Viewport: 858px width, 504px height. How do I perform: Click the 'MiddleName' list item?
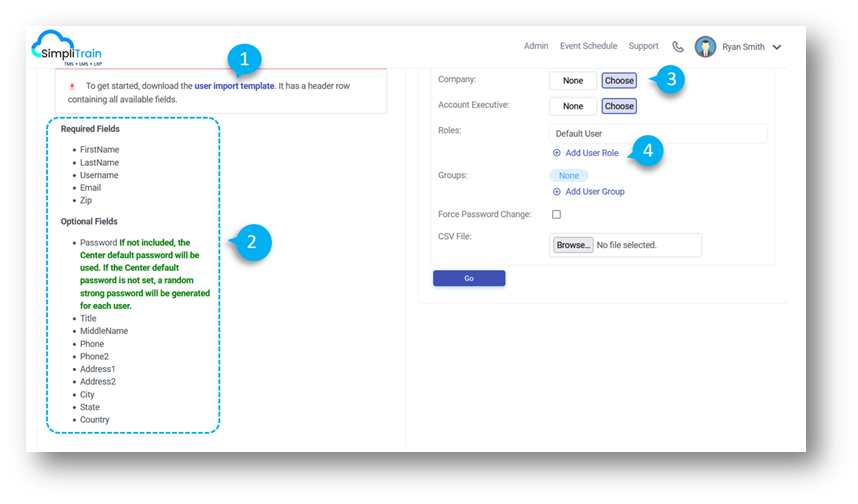pos(104,331)
